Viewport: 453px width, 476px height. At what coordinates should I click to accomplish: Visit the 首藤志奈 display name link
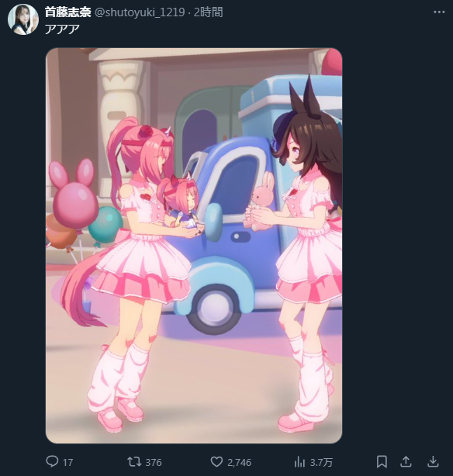[x=68, y=12]
